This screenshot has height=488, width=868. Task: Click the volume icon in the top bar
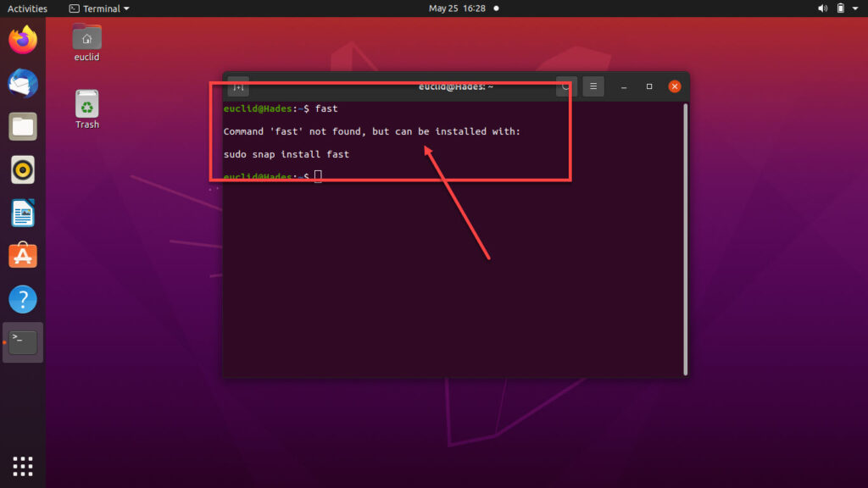822,8
